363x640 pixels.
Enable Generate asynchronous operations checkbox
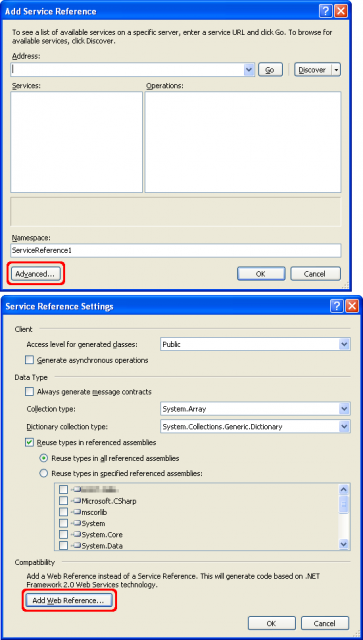pos(29,360)
